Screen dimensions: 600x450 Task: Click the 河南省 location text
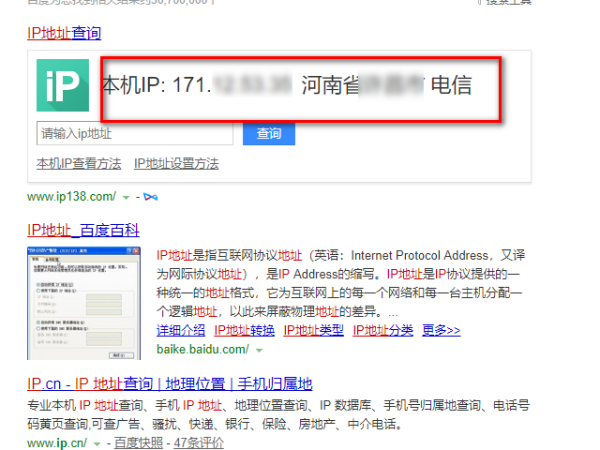coord(331,85)
